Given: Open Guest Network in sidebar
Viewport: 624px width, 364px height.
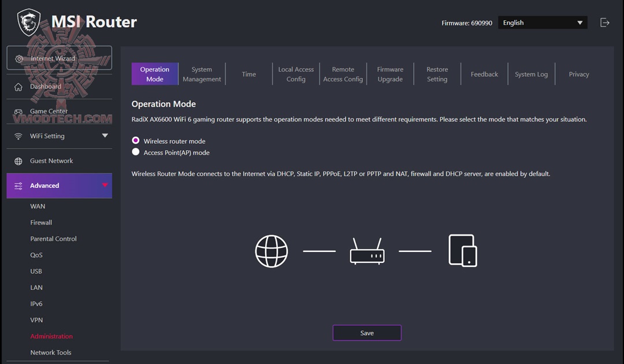Looking at the screenshot, I should 60,161.
